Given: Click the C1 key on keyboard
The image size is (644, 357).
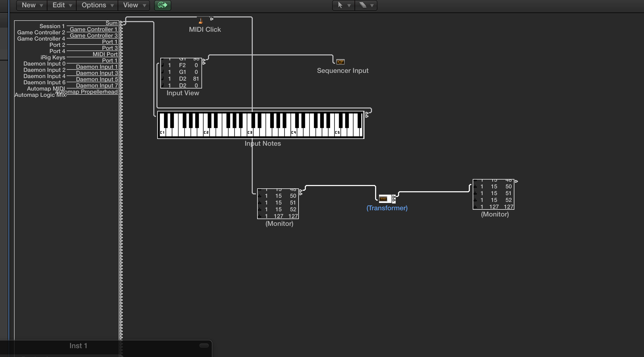Looking at the screenshot, I should (x=162, y=132).
